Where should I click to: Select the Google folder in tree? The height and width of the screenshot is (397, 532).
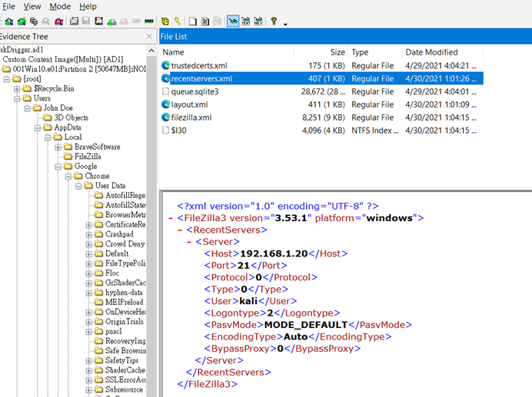[86, 166]
